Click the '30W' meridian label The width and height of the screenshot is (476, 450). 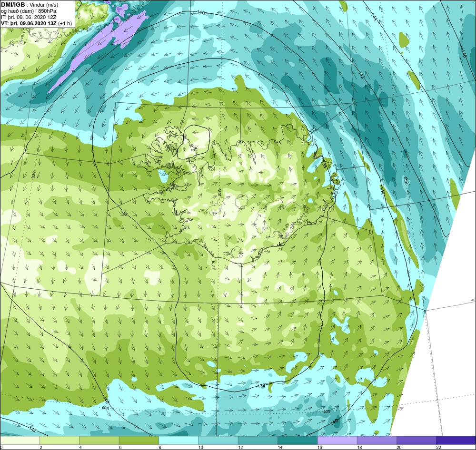pyautogui.click(x=34, y=175)
